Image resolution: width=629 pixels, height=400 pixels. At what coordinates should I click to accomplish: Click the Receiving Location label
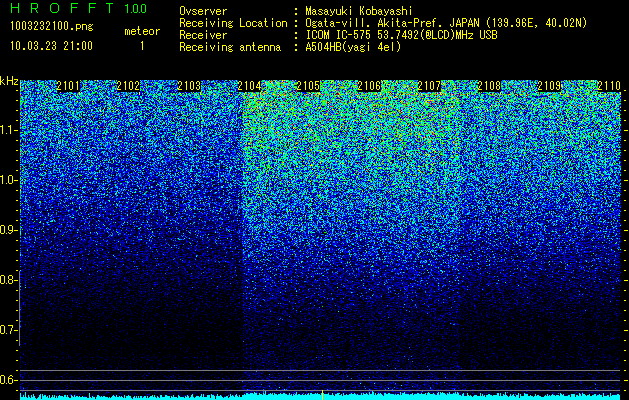click(233, 23)
